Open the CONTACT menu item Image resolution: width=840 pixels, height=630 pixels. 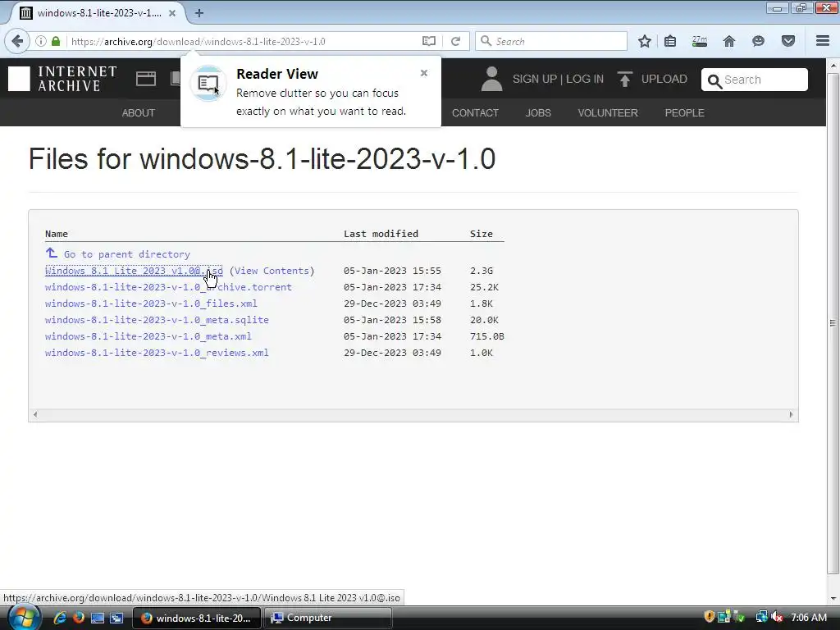click(475, 113)
